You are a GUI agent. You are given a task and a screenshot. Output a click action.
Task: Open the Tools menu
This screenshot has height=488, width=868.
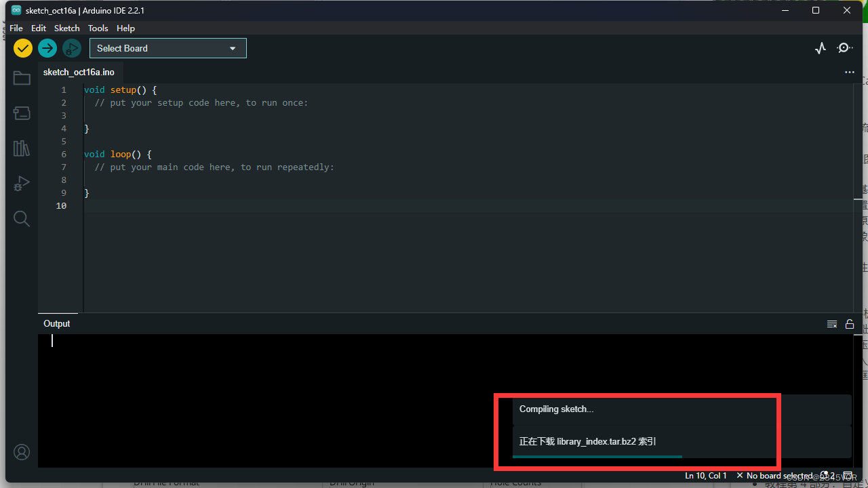(98, 28)
